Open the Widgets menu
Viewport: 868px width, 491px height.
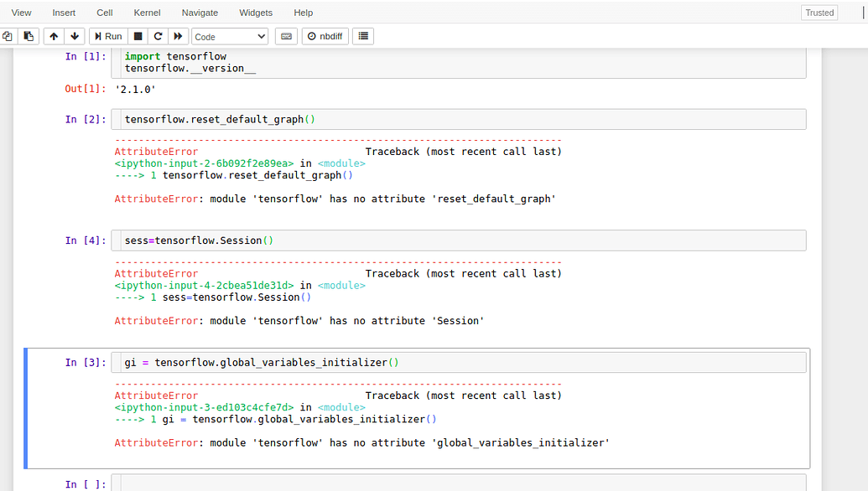point(256,12)
